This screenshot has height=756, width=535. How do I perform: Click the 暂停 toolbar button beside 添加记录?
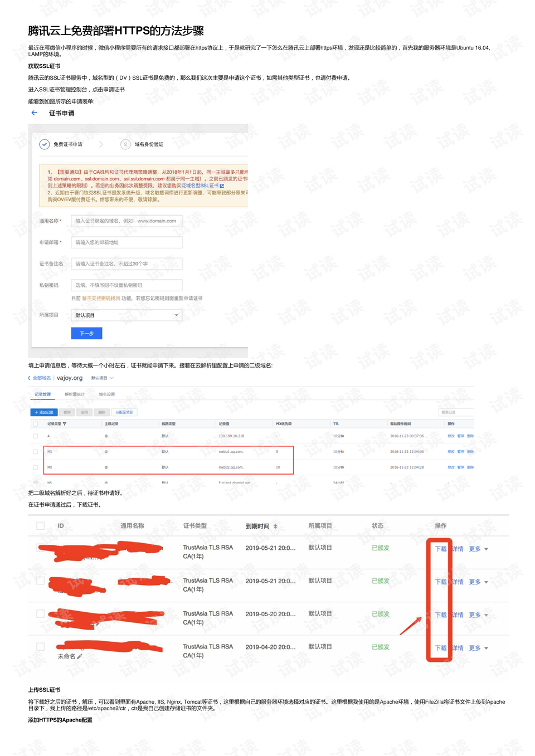pos(67,412)
